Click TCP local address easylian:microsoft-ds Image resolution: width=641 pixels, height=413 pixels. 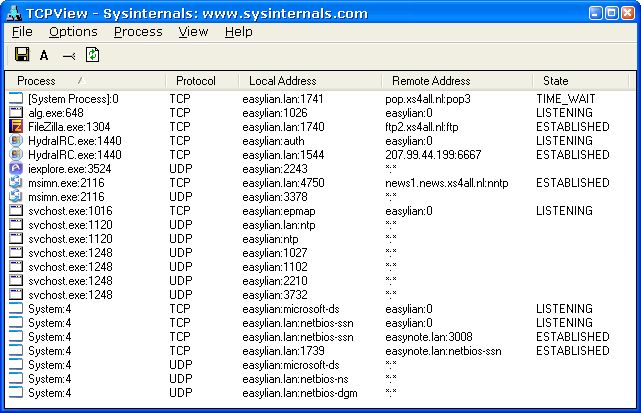291,309
